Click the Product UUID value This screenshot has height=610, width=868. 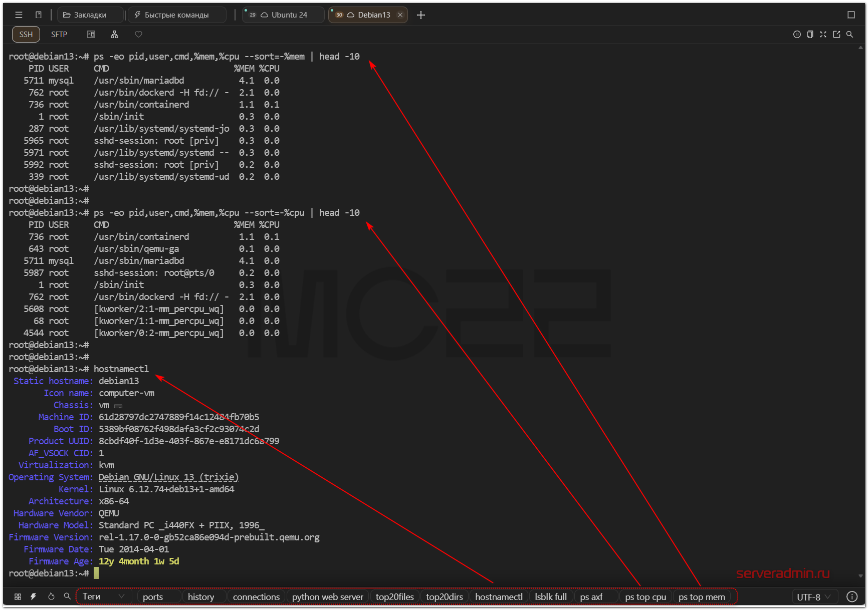[x=189, y=441]
